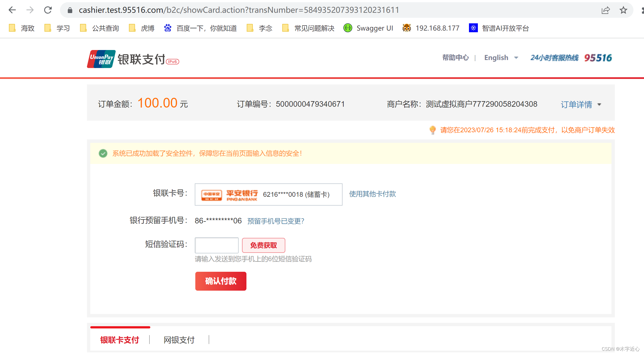Click the browser back arrow

coord(12,10)
